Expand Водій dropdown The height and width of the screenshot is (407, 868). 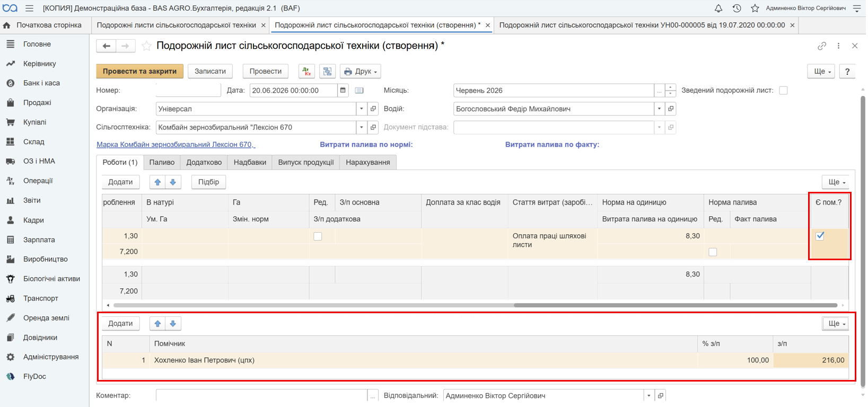tap(659, 109)
